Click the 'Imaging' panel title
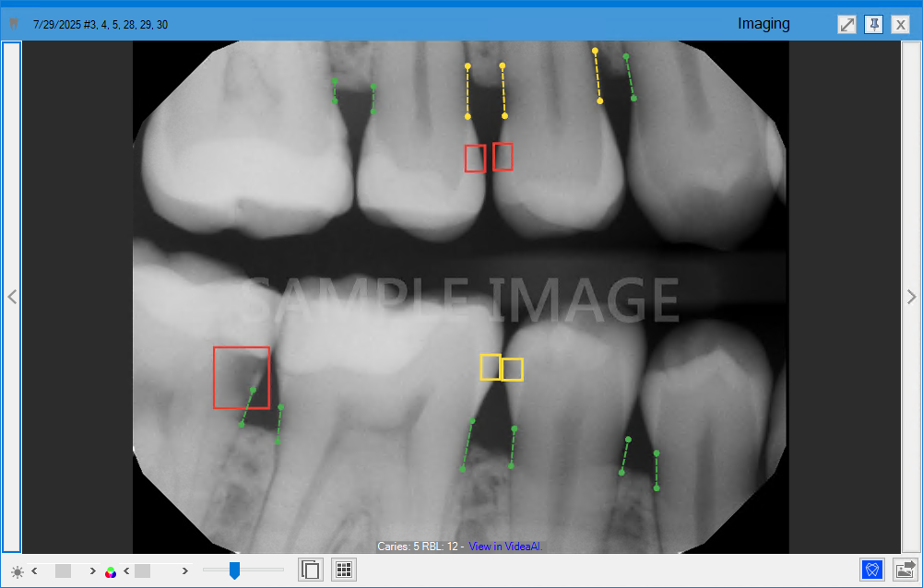Viewport: 923px width, 588px height. tap(763, 24)
